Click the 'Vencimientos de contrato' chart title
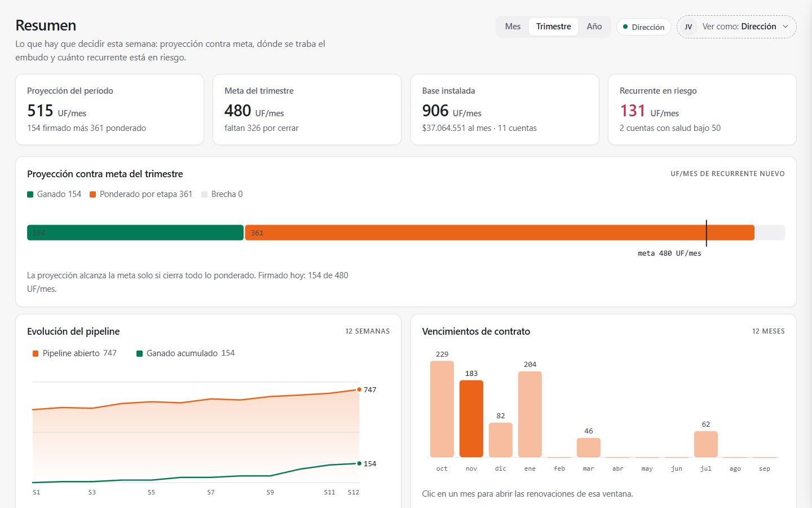This screenshot has width=812, height=508. [x=476, y=331]
